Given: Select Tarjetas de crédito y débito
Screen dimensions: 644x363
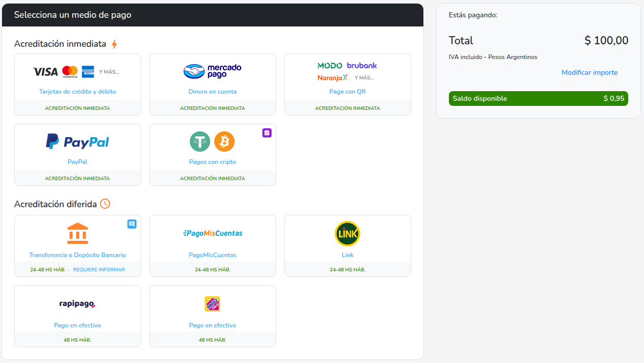Looking at the screenshot, I should (77, 92).
